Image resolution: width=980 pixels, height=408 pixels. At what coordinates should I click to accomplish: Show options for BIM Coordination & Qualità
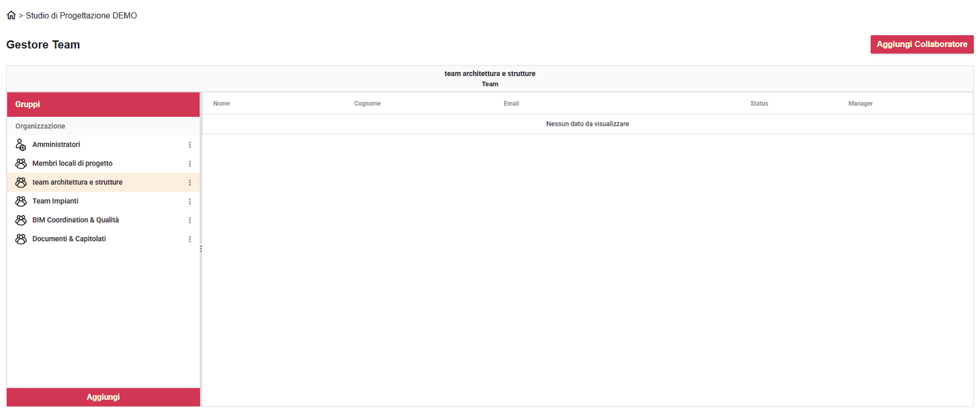tap(189, 221)
